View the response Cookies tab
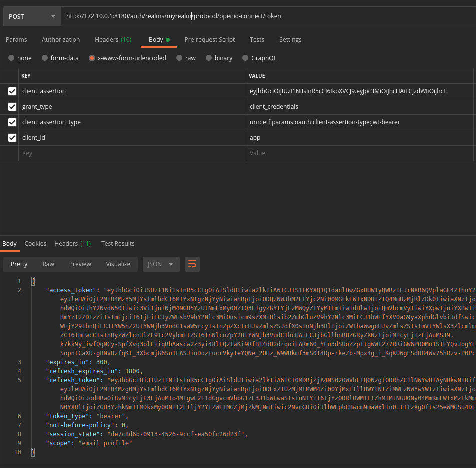 [35, 243]
